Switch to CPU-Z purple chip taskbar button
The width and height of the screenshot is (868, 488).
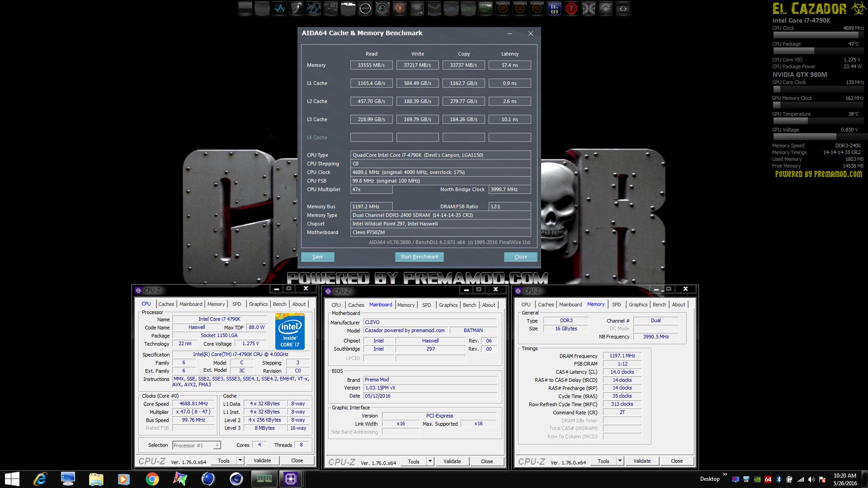click(x=291, y=479)
